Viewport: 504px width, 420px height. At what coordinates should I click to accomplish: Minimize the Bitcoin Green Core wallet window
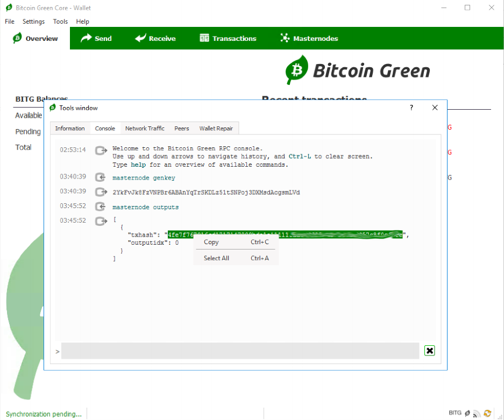click(444, 8)
